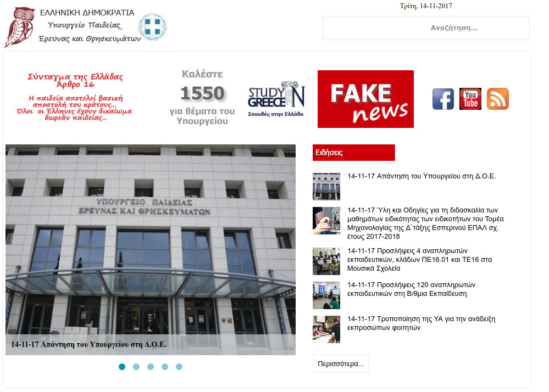Open the Study in Greece logo

tap(276, 99)
